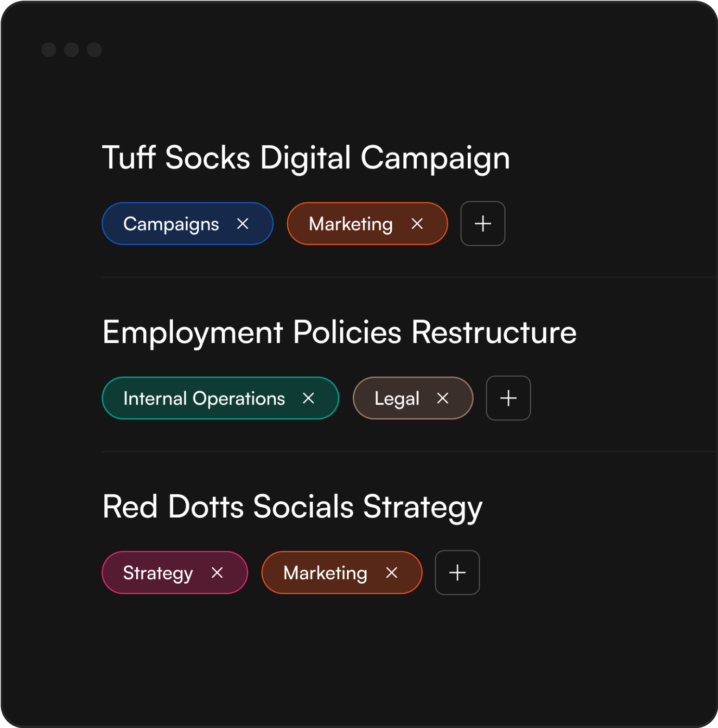Click the green Internal Operations tag label
Viewport: 718px width, 728px height.
[204, 398]
